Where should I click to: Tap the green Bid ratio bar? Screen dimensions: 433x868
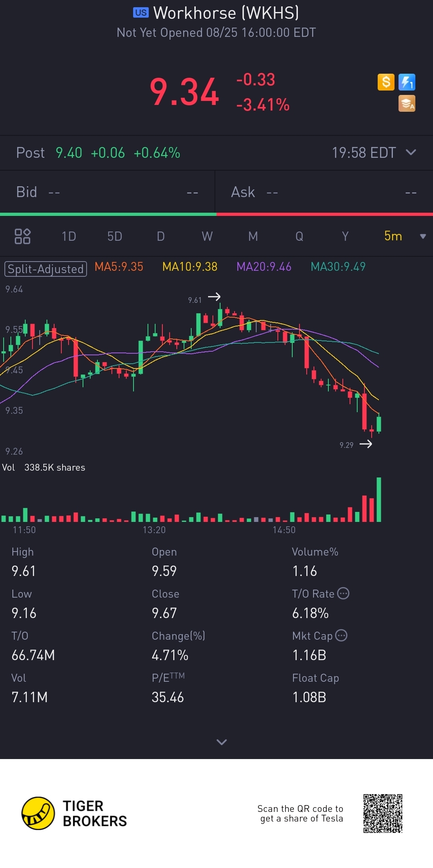point(108,214)
